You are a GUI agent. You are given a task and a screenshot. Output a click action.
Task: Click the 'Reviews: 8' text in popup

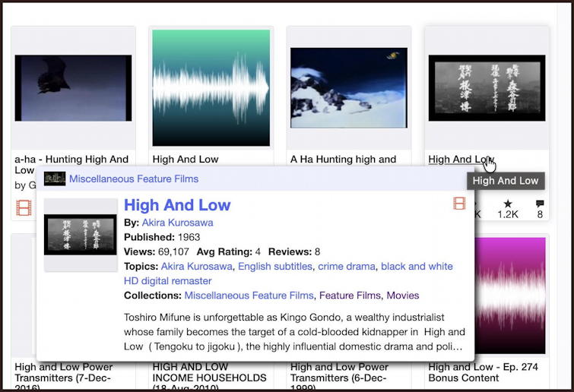point(294,251)
